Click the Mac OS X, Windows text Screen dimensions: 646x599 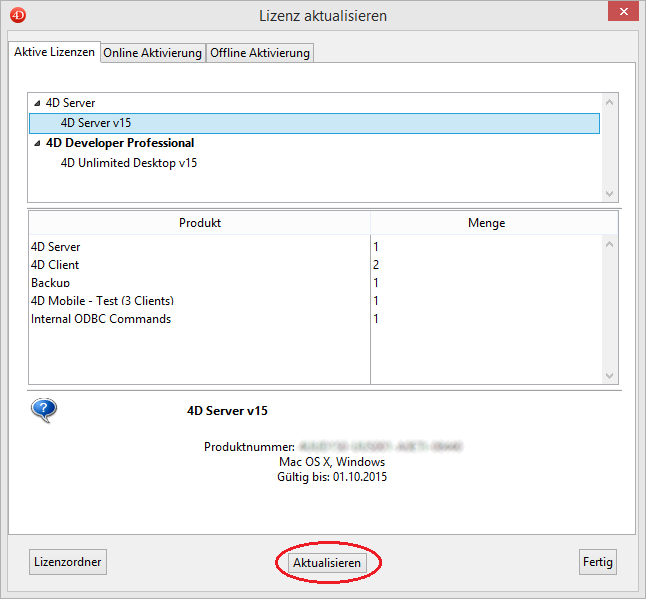pos(332,462)
